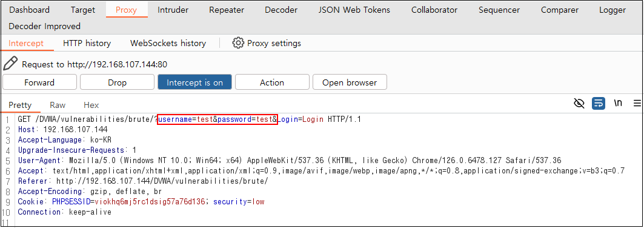This screenshot has width=644, height=228.
Task: Switch to the Raw view
Action: [x=58, y=105]
